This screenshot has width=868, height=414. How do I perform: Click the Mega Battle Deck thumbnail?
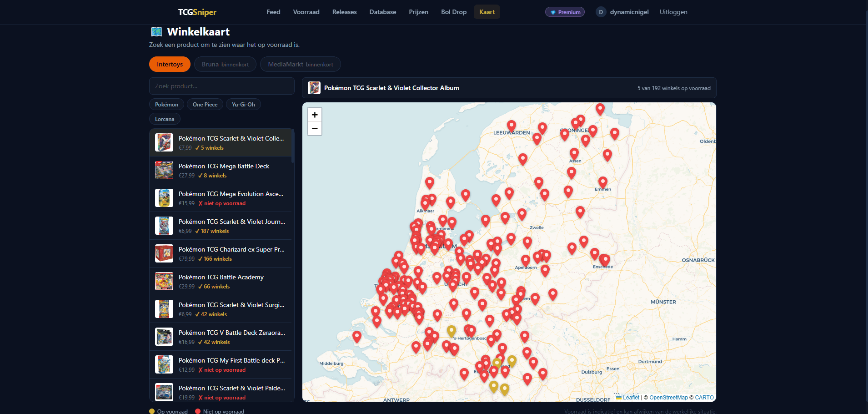click(x=164, y=171)
